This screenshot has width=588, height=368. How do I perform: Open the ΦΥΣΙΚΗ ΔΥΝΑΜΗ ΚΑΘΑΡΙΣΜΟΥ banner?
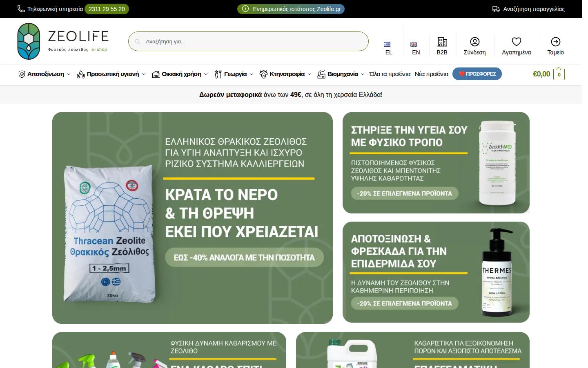pyautogui.click(x=169, y=350)
